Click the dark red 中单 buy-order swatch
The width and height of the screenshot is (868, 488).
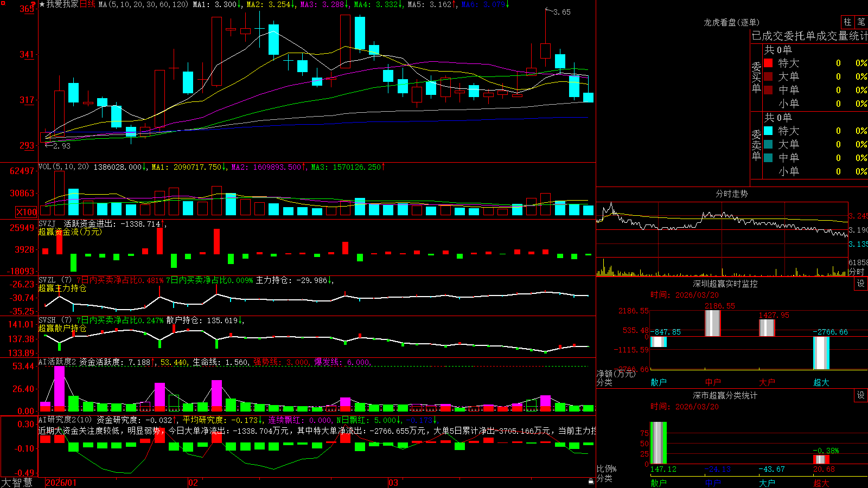[x=768, y=90]
